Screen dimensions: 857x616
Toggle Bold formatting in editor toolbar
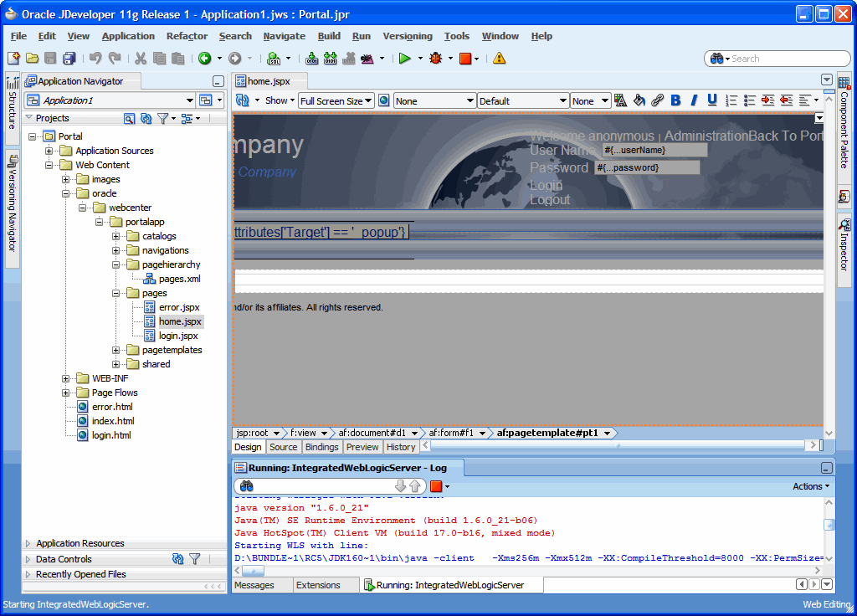click(x=675, y=100)
